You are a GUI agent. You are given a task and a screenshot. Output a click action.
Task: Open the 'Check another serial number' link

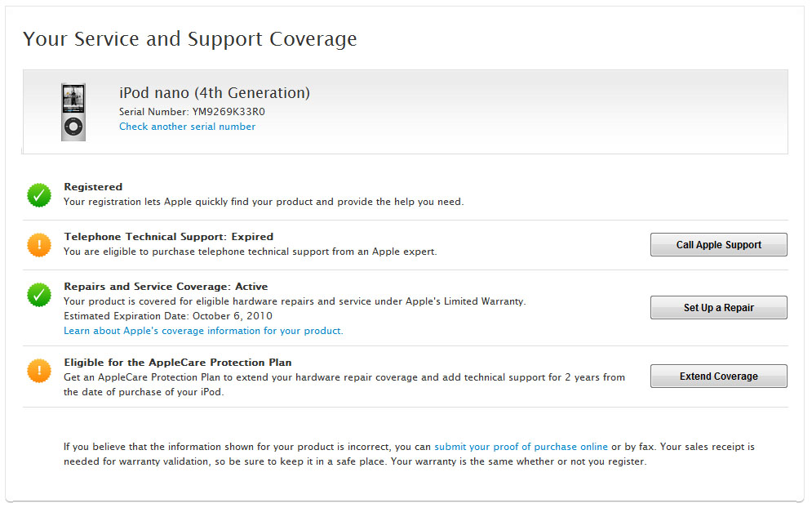(x=187, y=127)
